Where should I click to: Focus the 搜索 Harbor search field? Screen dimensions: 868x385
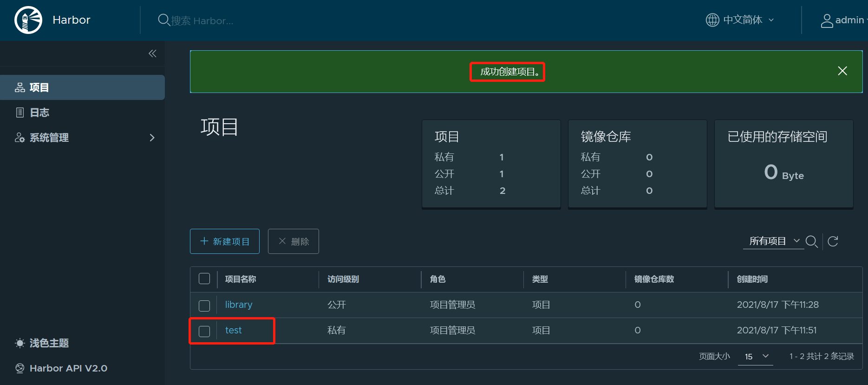(x=202, y=20)
